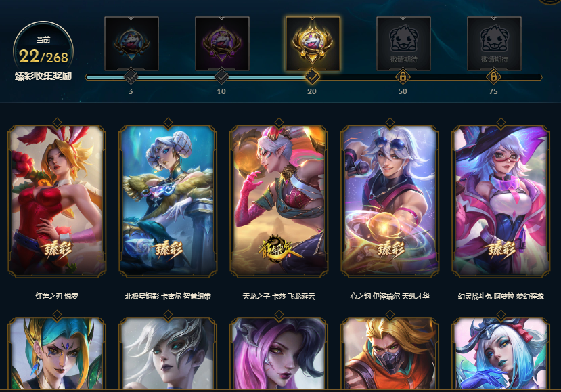Click the padlock marker at 75
Image resolution: width=561 pixels, height=392 pixels.
point(493,77)
